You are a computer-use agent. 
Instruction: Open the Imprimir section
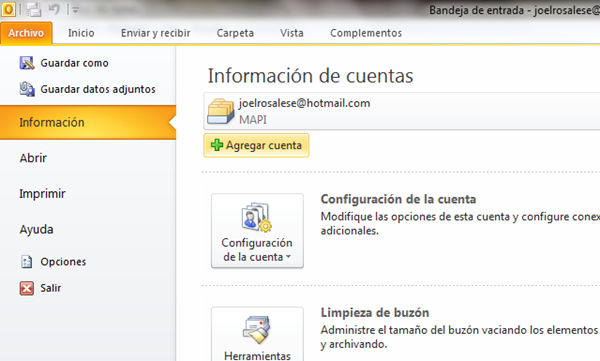click(x=42, y=194)
